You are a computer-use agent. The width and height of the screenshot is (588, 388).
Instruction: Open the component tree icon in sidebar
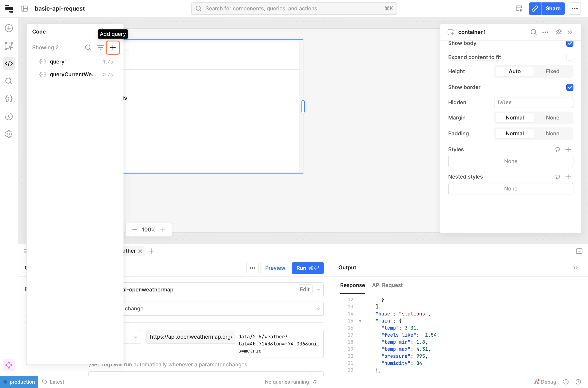[9, 46]
